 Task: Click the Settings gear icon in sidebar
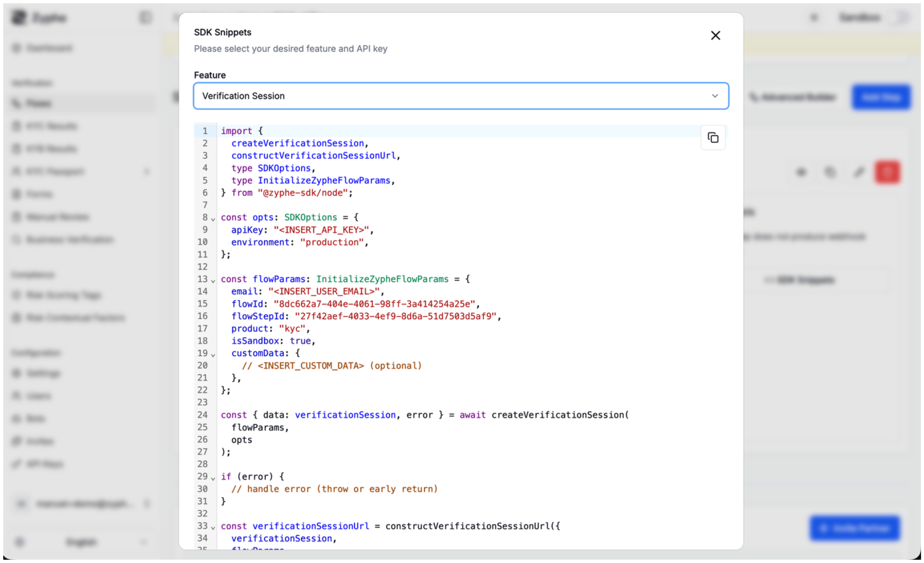click(x=16, y=373)
